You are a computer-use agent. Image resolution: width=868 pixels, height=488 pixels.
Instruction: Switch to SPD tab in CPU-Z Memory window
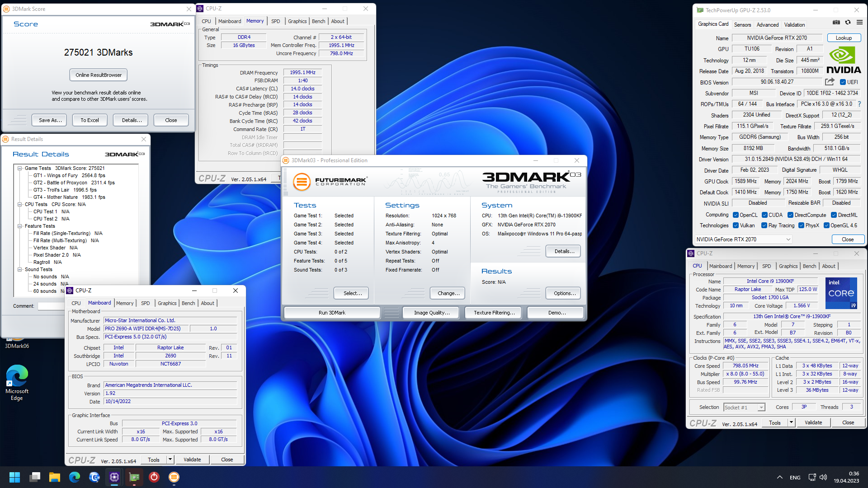275,21
